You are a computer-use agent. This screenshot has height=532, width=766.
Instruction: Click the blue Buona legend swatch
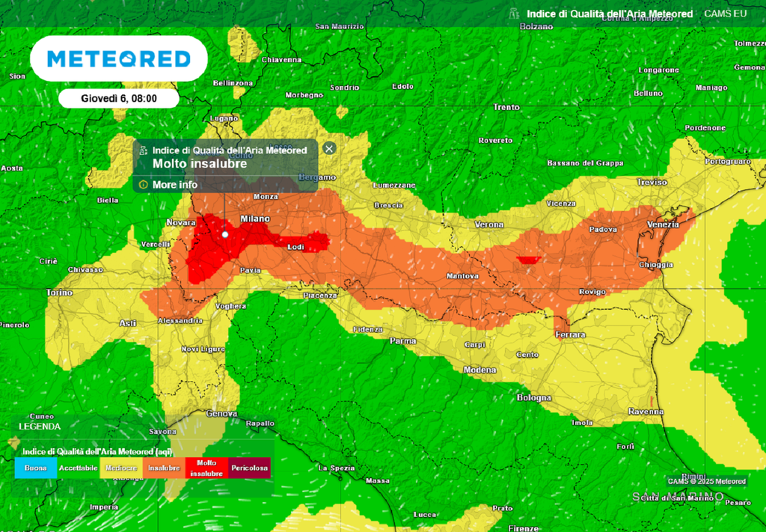pos(35,468)
